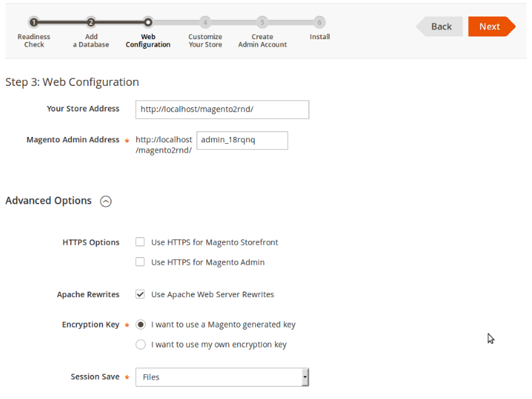Click the Your Store Address field
Viewport: 532px width, 399px height.
coord(222,109)
